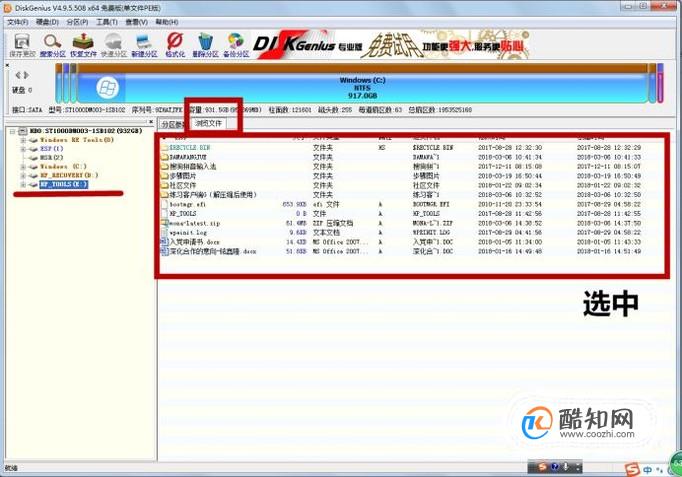Image resolution: width=682 pixels, height=477 pixels.
Task: Select HP_TOOLS(E:) in the partition tree
Action: coord(64,184)
